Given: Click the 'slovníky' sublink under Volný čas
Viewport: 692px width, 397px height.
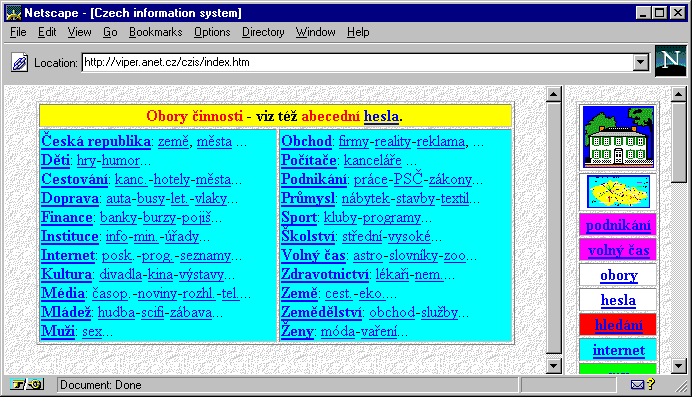Looking at the screenshot, I should point(414,255).
